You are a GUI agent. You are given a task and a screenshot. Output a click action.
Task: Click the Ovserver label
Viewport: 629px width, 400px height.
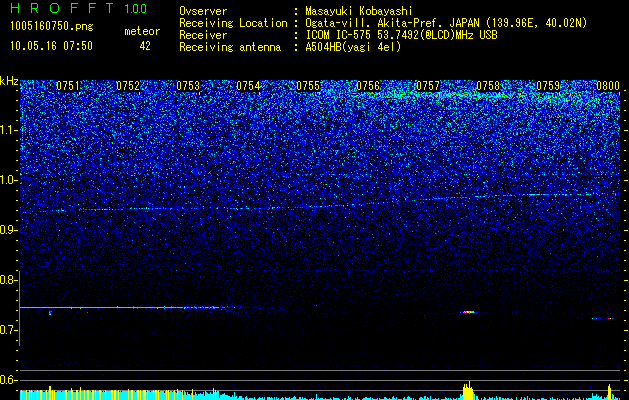tap(203, 11)
